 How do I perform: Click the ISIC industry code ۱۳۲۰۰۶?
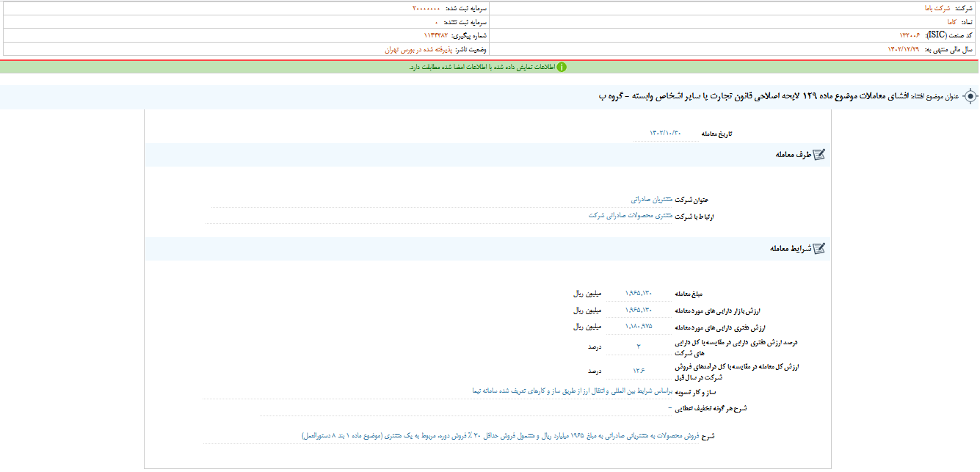[x=912, y=35]
